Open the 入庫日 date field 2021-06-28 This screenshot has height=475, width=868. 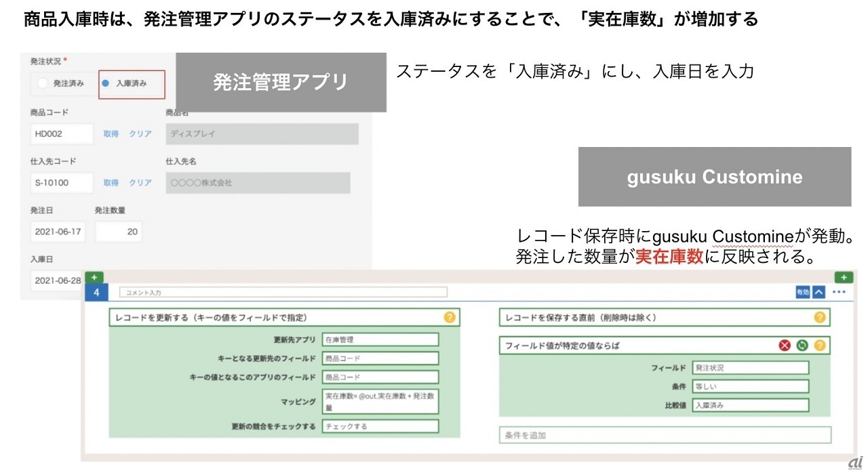(58, 281)
